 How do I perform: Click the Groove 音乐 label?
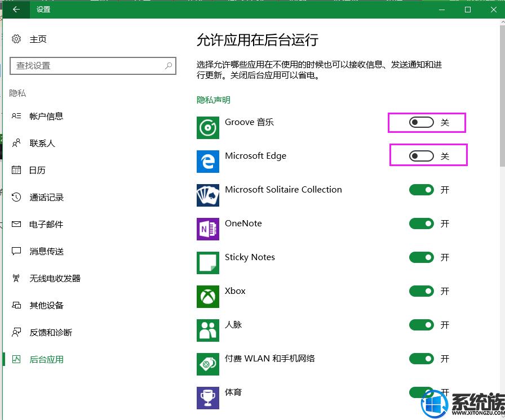point(249,122)
